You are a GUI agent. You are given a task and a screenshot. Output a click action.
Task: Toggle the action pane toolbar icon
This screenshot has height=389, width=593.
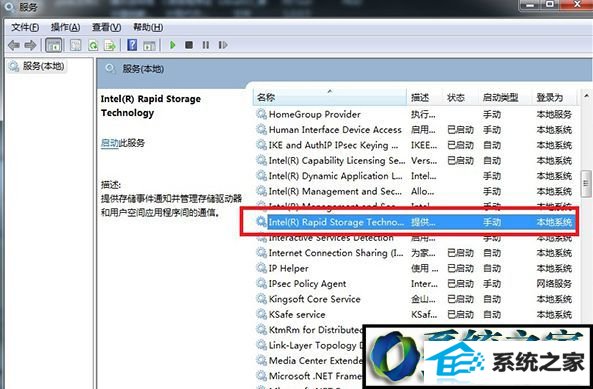[149, 45]
